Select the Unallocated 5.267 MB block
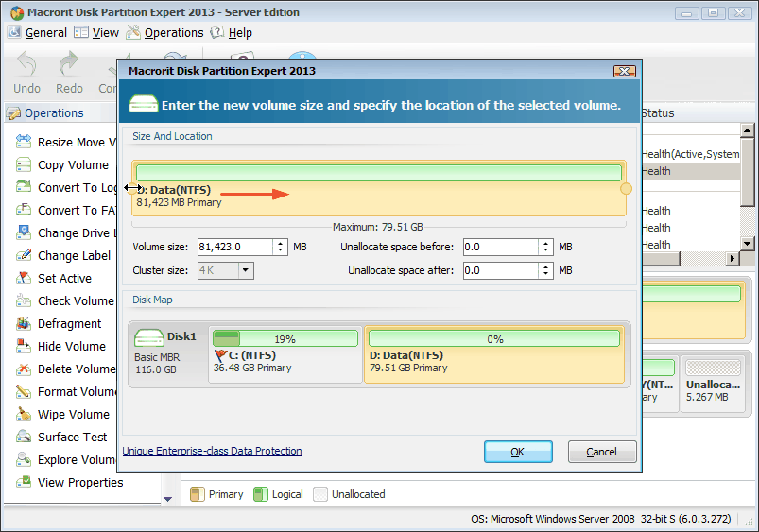The height and width of the screenshot is (532, 759). point(713,384)
